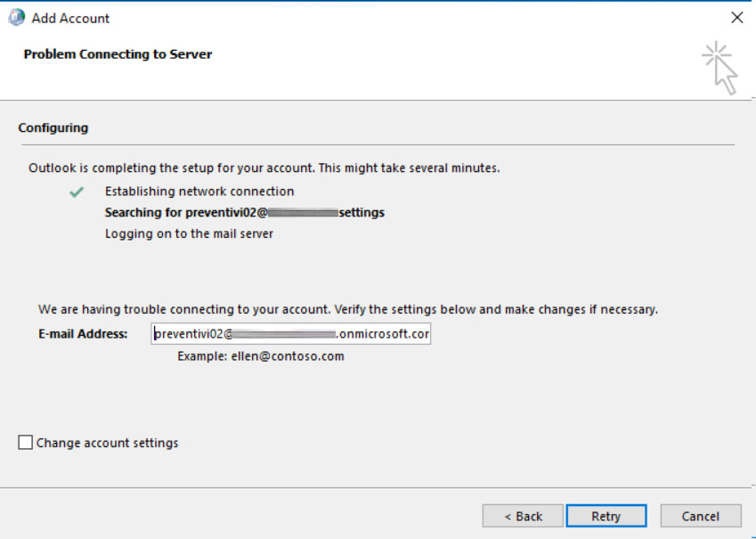
Task: Click the 'Example: ellen@contoso.com' hint text
Action: (261, 356)
